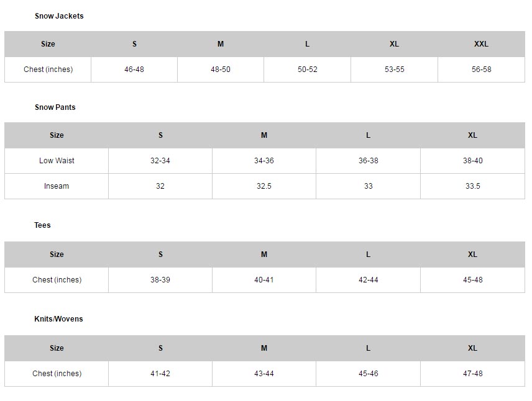Viewport: 532px width, 401px height.
Task: Select the 32.5 inseam value
Action: click(x=264, y=186)
